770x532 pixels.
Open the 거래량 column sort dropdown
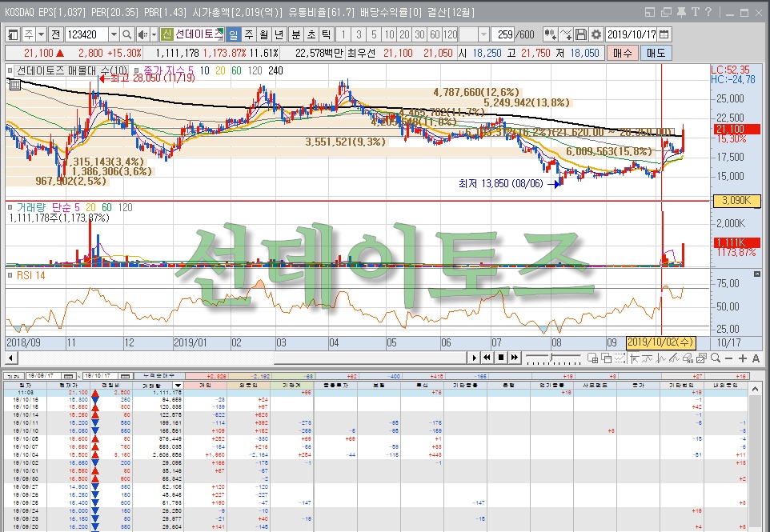point(178,386)
